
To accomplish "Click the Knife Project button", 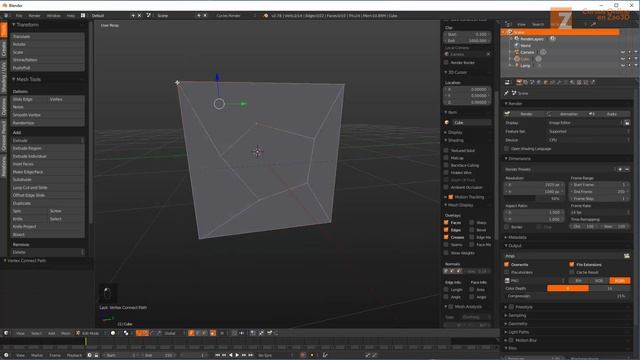I will click(x=47, y=227).
